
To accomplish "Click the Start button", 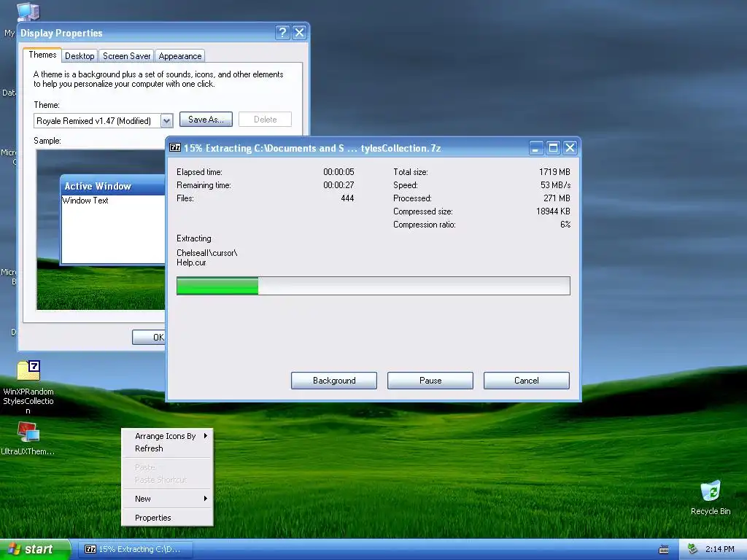I will pyautogui.click(x=34, y=549).
